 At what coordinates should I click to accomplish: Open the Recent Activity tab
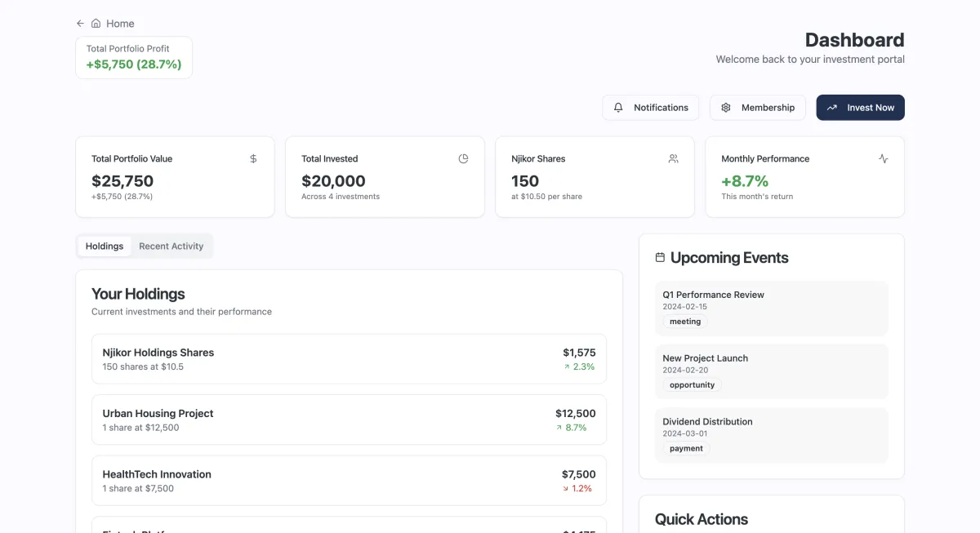point(171,247)
